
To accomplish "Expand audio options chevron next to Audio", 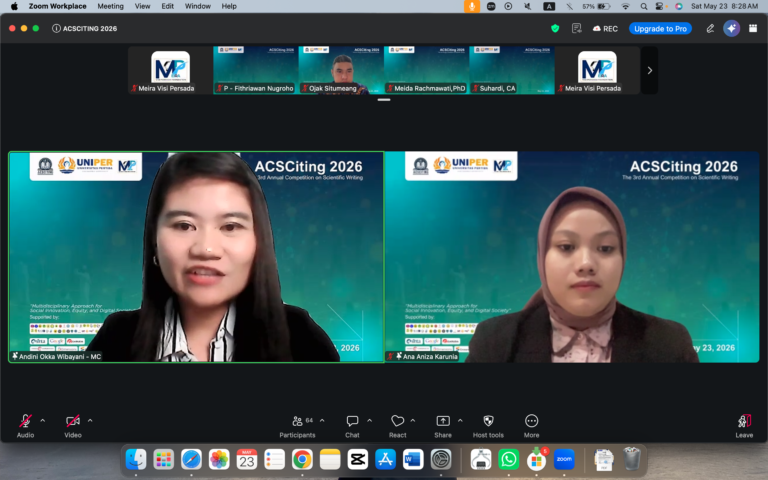I will click(x=43, y=421).
